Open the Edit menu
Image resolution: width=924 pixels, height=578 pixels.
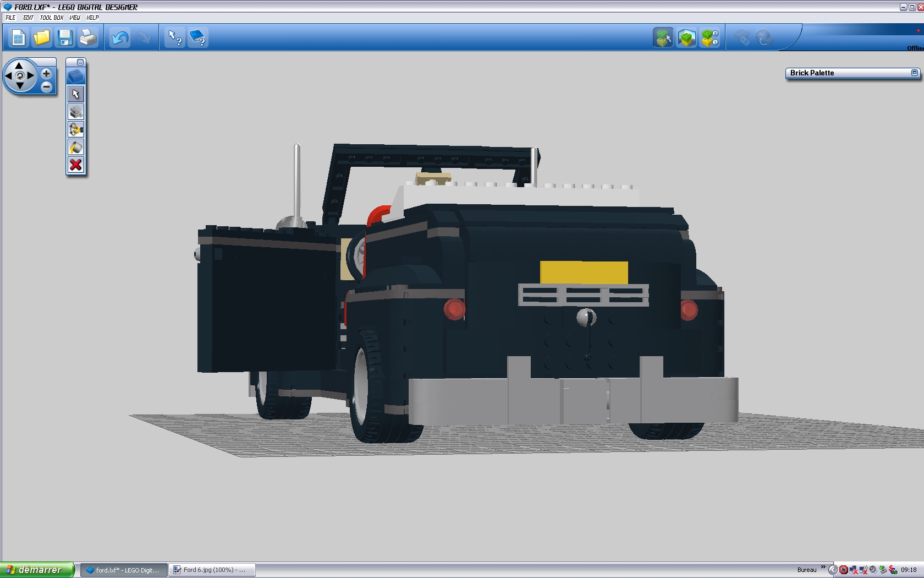click(28, 18)
